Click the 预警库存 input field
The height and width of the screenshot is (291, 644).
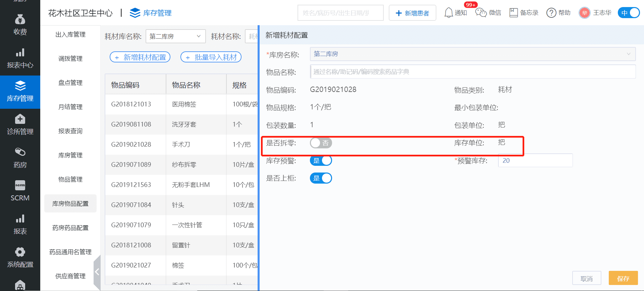coord(535,161)
